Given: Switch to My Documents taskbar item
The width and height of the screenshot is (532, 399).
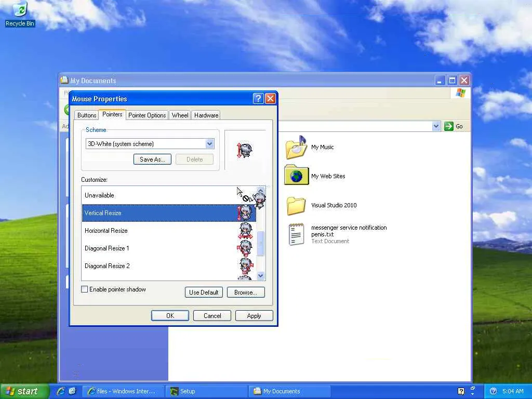Looking at the screenshot, I should 289,391.
